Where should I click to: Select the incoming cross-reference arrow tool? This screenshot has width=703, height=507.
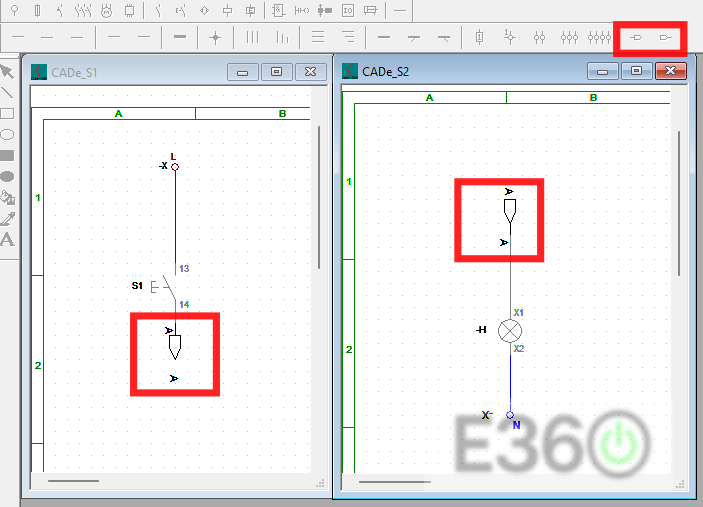(666, 38)
